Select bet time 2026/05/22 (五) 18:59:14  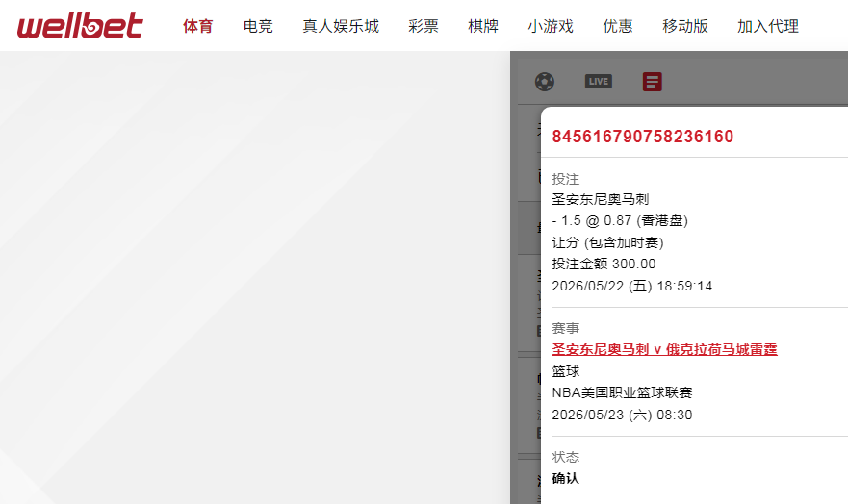[631, 286]
